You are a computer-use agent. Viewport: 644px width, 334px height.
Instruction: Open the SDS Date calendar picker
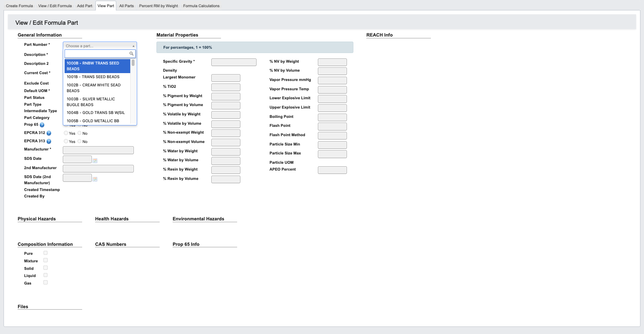coord(95,161)
